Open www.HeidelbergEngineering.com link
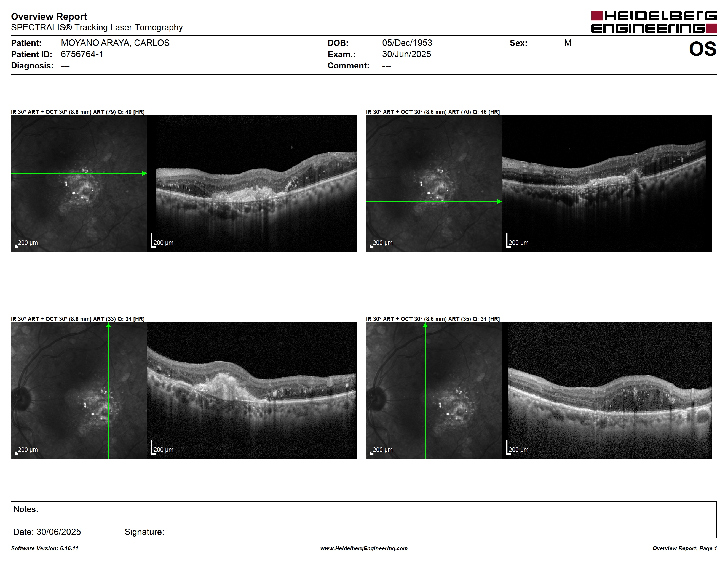This screenshot has height=563, width=728. [x=364, y=548]
